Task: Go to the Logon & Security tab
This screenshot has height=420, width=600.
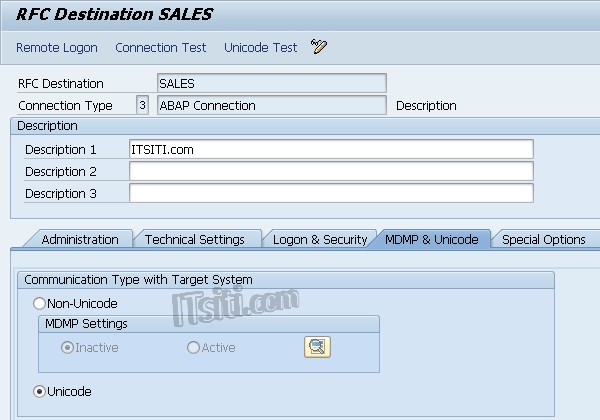Action: (x=319, y=239)
